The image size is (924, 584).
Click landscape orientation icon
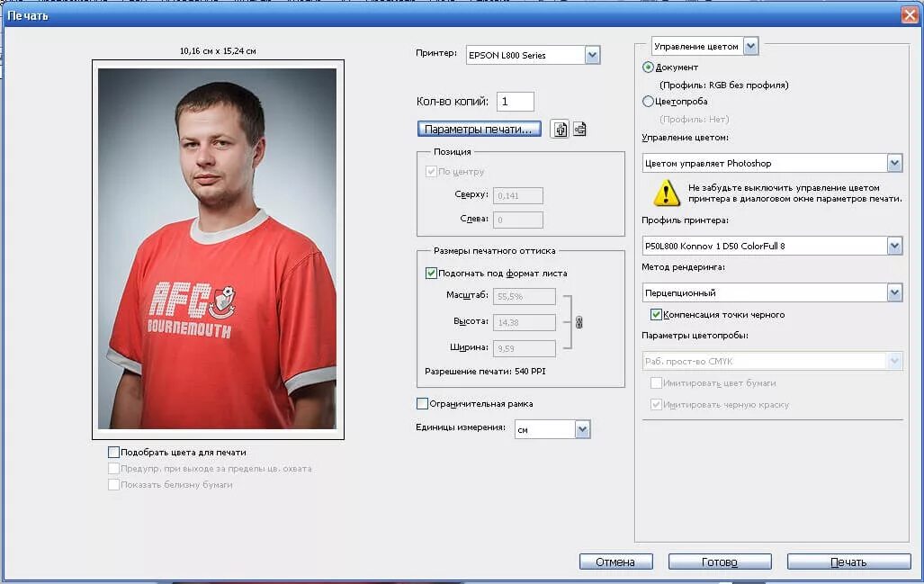579,129
